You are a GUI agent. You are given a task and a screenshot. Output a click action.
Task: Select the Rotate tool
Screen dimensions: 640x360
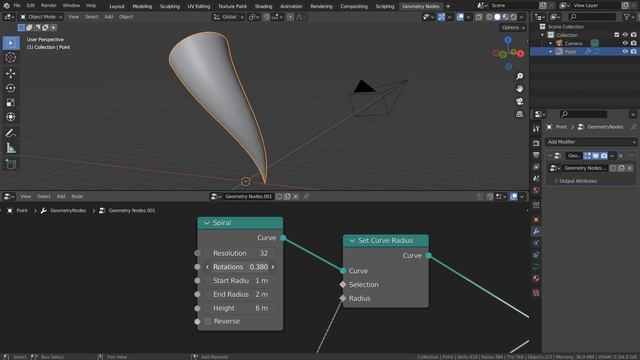click(x=11, y=88)
